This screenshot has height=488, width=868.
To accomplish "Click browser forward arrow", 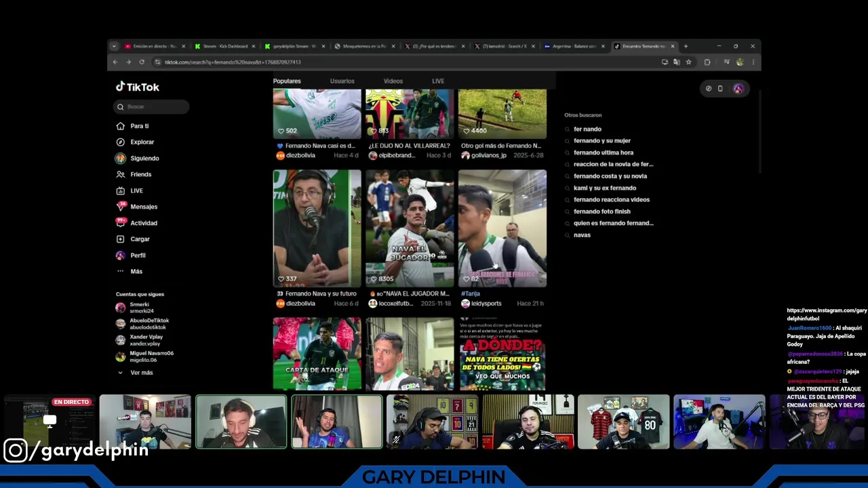I will pos(128,62).
